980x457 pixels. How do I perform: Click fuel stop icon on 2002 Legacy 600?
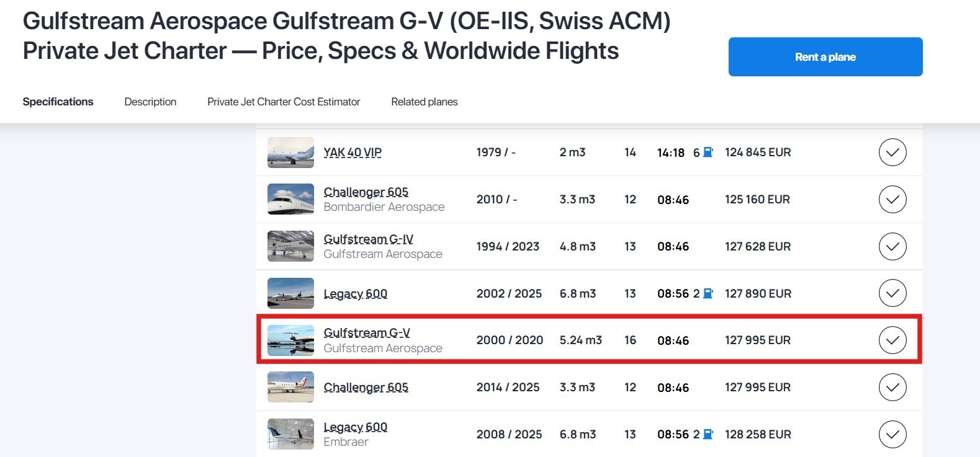pyautogui.click(x=708, y=293)
